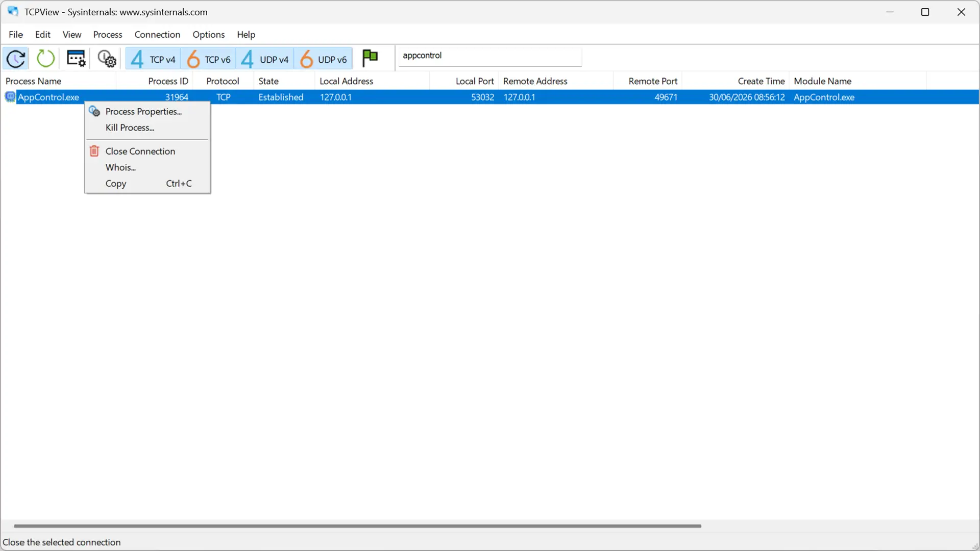This screenshot has width=980, height=551.
Task: Select Copy in the context menu
Action: click(x=148, y=184)
